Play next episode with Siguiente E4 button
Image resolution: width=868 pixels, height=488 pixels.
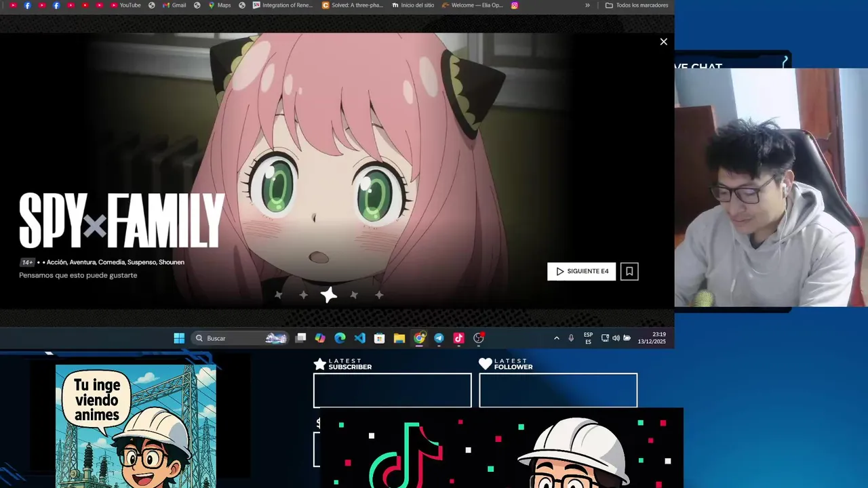tap(581, 271)
